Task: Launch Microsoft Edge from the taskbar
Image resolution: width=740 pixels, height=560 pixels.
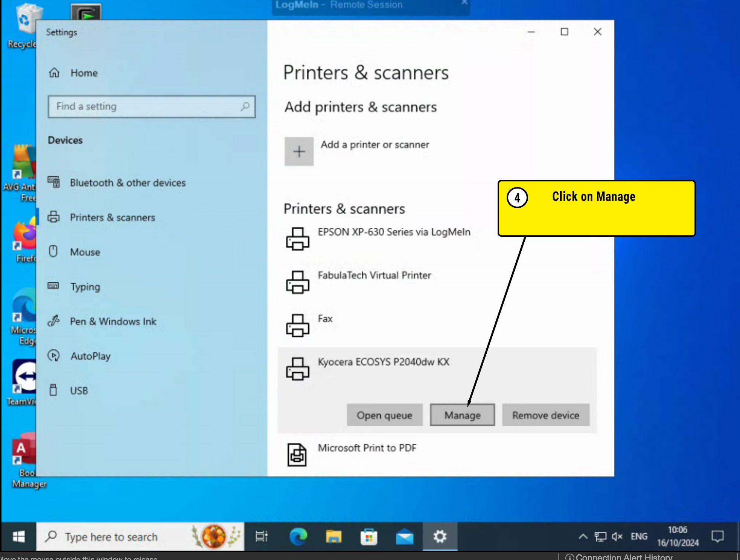Action: 298,537
